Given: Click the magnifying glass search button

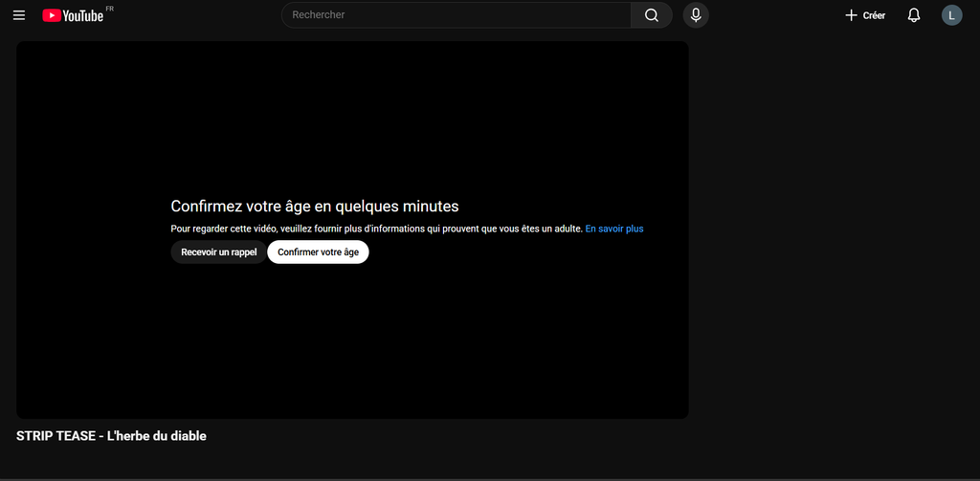Looking at the screenshot, I should pos(652,15).
